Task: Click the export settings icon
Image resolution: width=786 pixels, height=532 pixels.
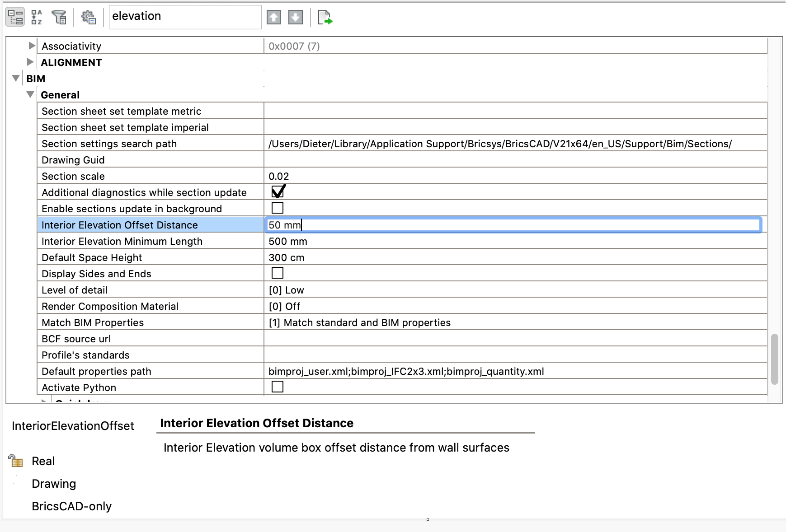Action: coord(325,17)
